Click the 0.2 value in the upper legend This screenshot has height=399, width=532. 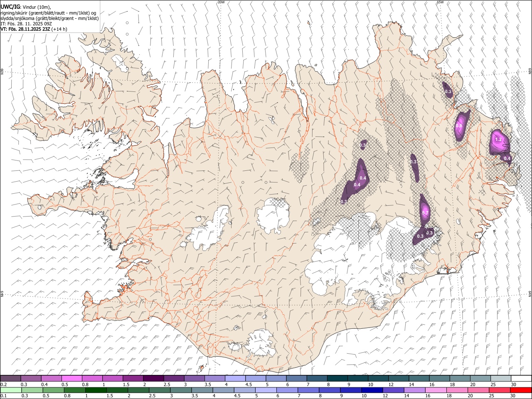click(3, 384)
